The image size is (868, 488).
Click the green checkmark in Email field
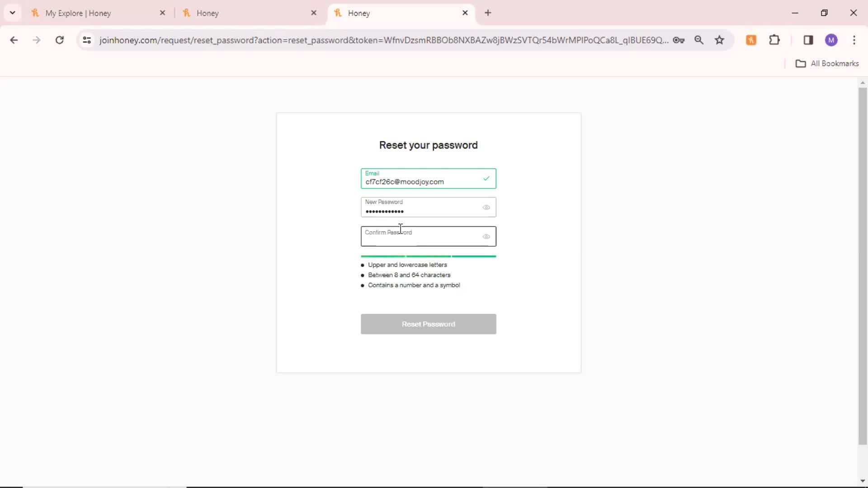(x=486, y=178)
